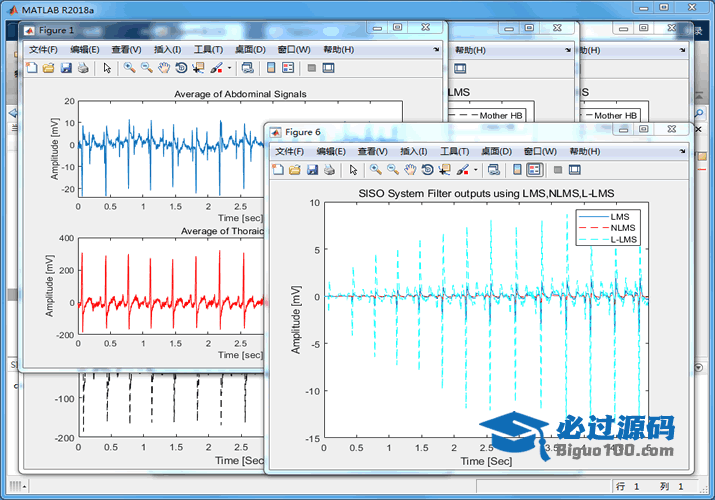Open 桌面(D) menu in Figure 1

point(250,50)
